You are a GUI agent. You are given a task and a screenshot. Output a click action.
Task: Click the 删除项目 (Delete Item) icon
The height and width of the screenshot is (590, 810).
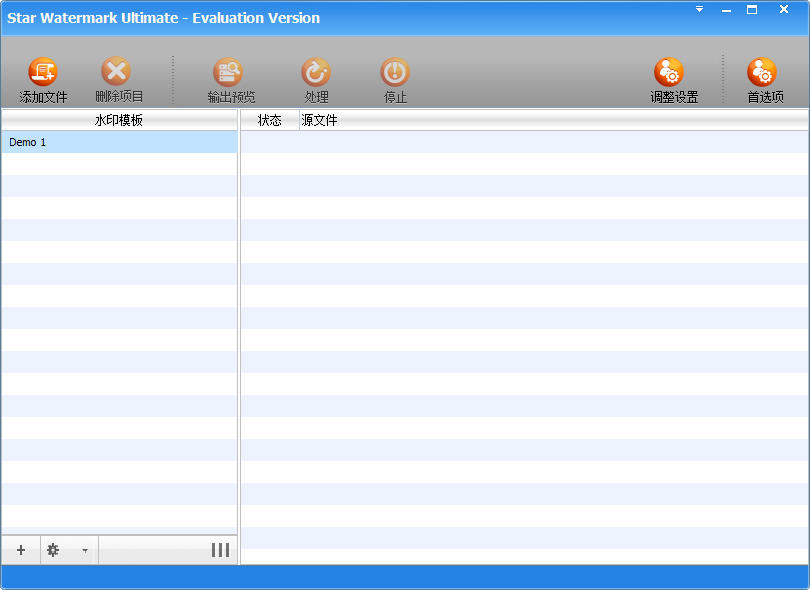pos(116,71)
